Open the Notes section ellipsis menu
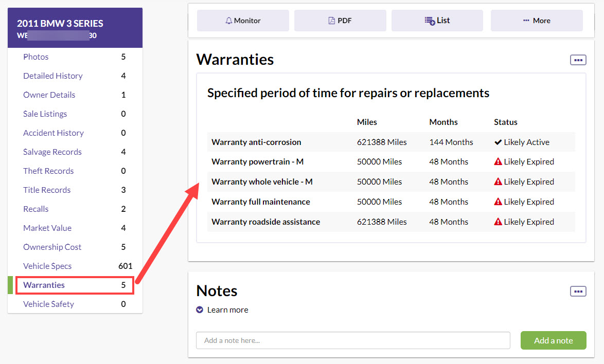The width and height of the screenshot is (604, 364). [578, 292]
